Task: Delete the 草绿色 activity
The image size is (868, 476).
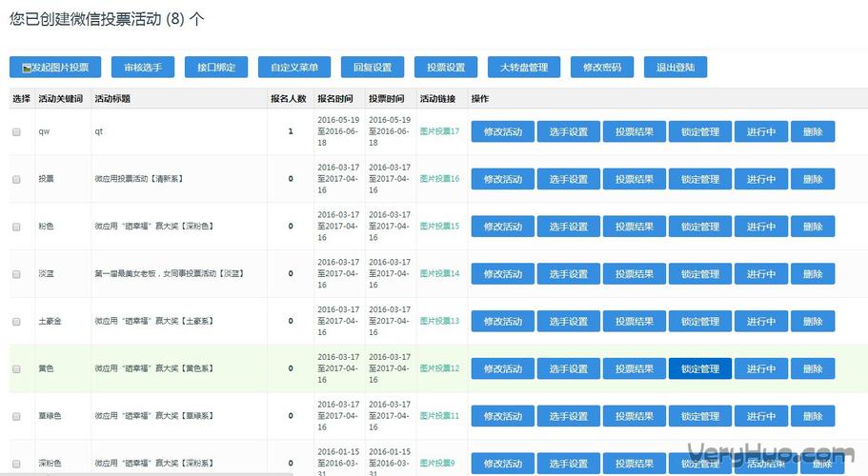Action: (813, 416)
